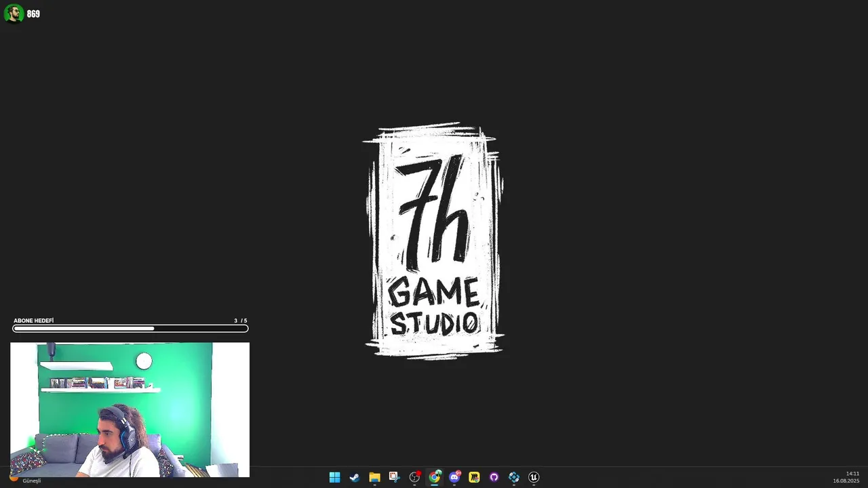Open Steam from the taskbar
This screenshot has width=868, height=488.
[354, 477]
